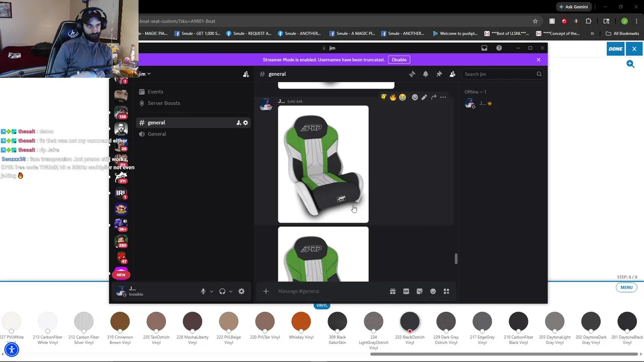Open Add Reaction smiley on message
This screenshot has height=362, width=644.
pyautogui.click(x=415, y=97)
